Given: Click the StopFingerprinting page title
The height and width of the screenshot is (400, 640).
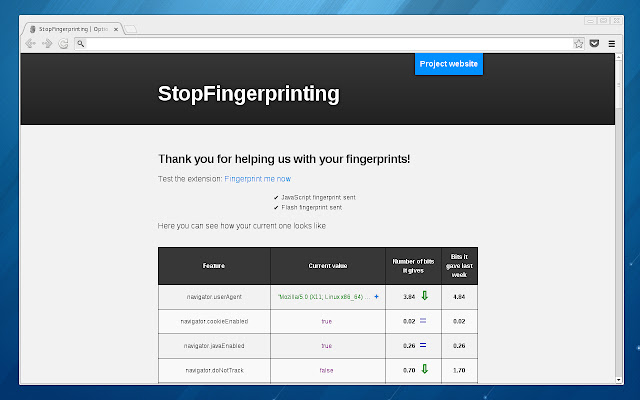Looking at the screenshot, I should tap(249, 93).
